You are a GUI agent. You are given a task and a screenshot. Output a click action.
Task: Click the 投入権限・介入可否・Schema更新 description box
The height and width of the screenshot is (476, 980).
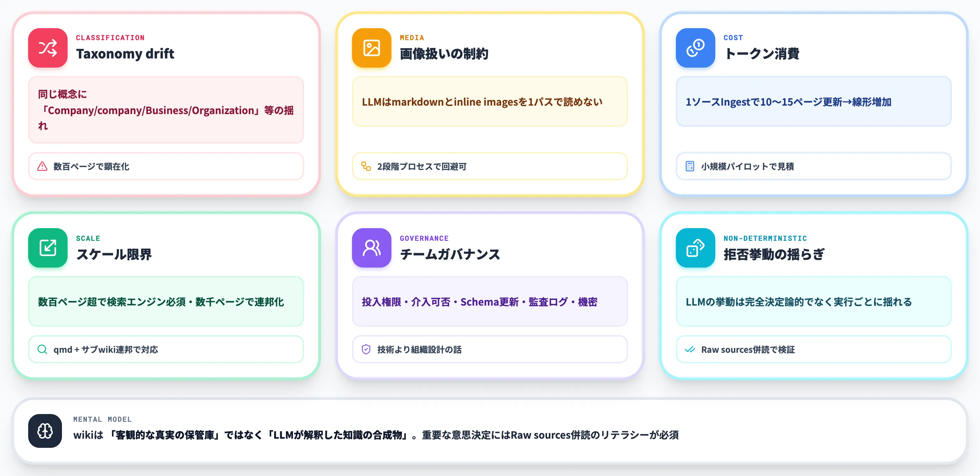point(490,301)
